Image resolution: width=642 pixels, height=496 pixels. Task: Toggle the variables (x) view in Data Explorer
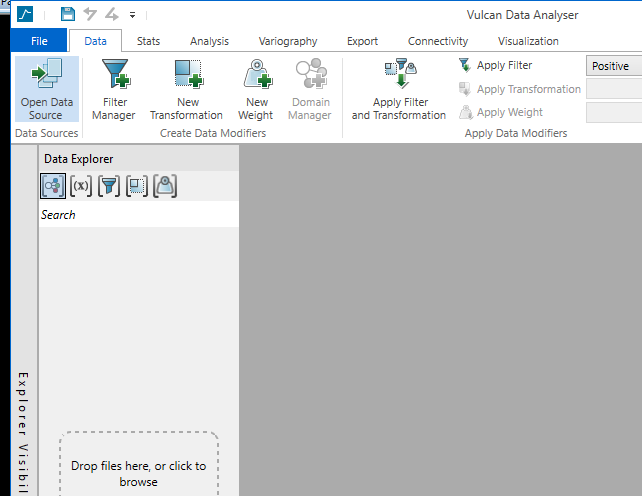pyautogui.click(x=81, y=186)
